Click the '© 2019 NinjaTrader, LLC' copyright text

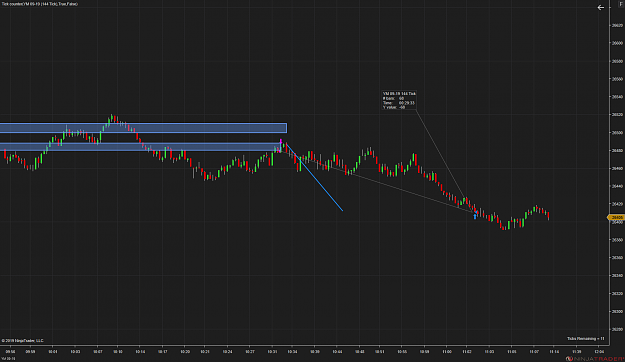click(x=23, y=340)
